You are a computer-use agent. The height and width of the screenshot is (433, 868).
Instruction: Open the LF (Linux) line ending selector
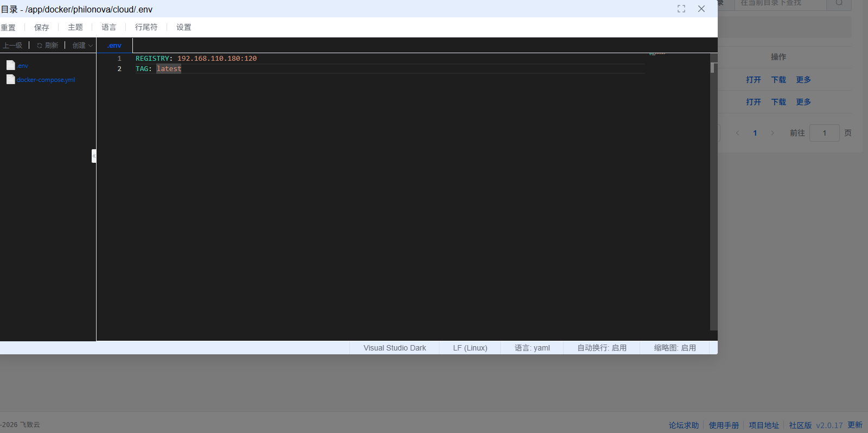tap(470, 348)
